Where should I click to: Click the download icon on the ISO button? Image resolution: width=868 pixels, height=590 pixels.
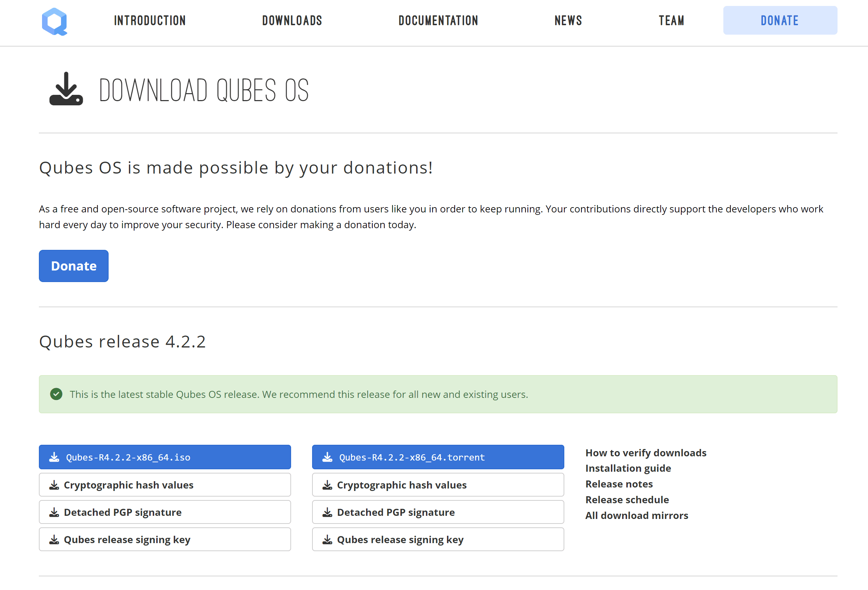click(x=54, y=457)
